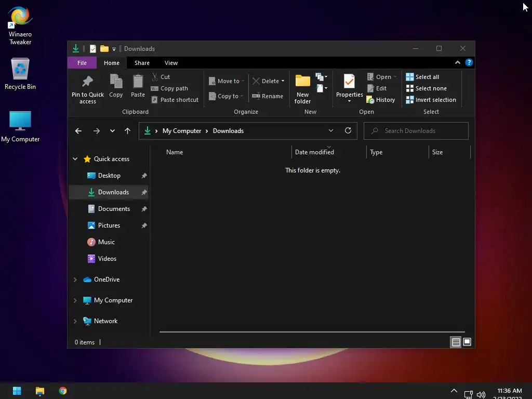Open the Move to menu
This screenshot has height=399, width=532.
click(226, 81)
